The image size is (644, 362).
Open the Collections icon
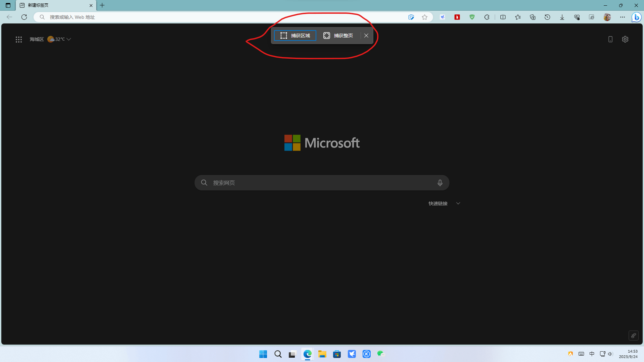tap(533, 17)
